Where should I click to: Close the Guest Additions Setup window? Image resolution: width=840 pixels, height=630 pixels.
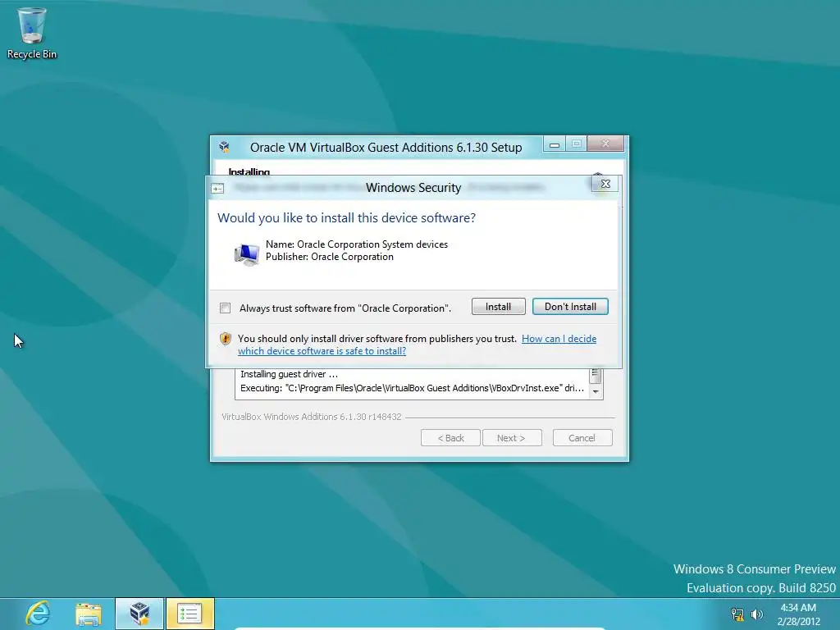605,144
